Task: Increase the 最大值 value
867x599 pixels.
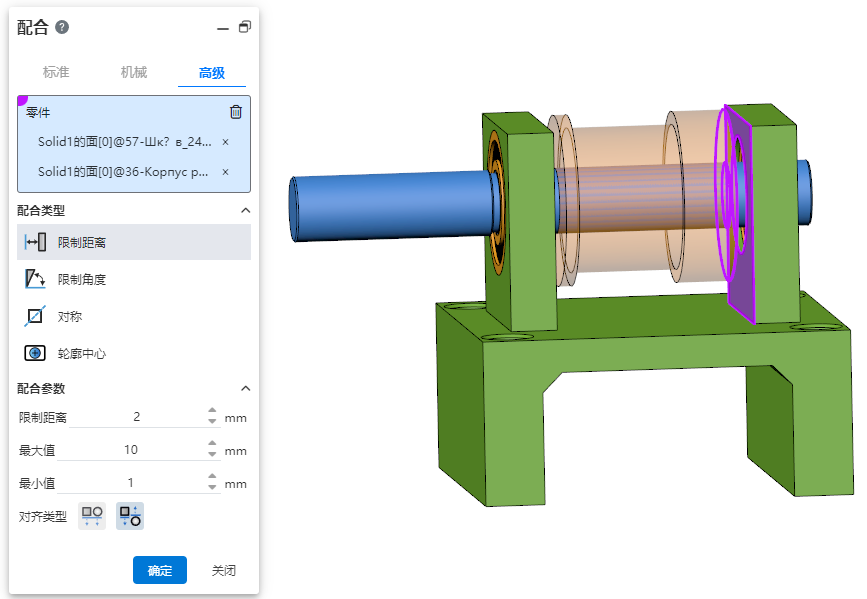Action: coord(212,444)
